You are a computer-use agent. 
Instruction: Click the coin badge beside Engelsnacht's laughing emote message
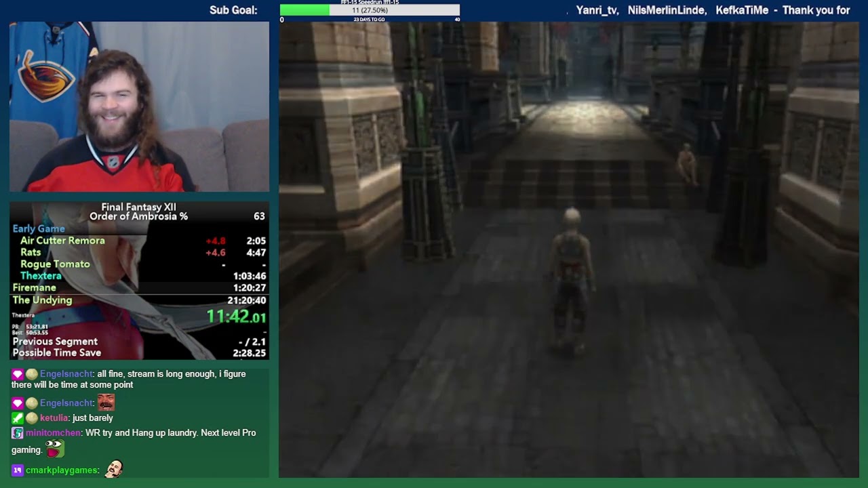32,403
